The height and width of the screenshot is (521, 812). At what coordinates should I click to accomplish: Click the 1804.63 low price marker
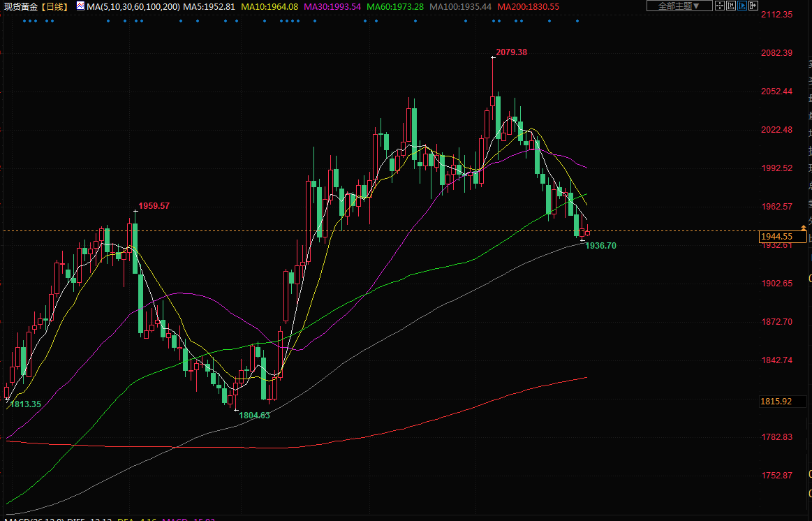(x=254, y=415)
